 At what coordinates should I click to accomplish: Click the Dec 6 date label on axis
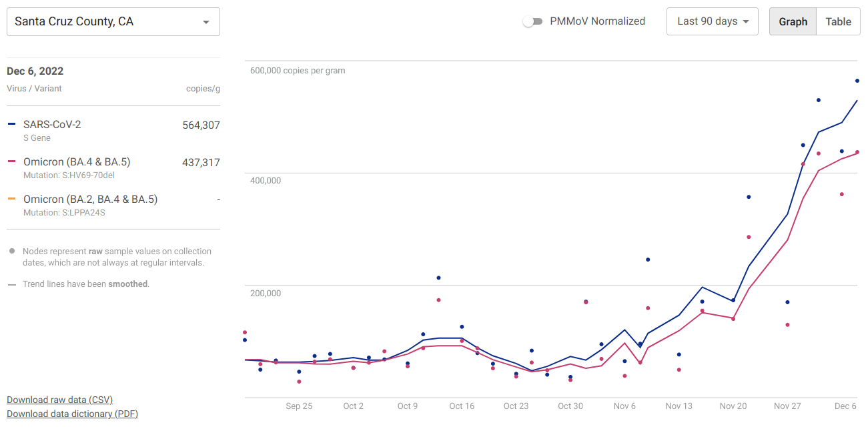pos(845,406)
